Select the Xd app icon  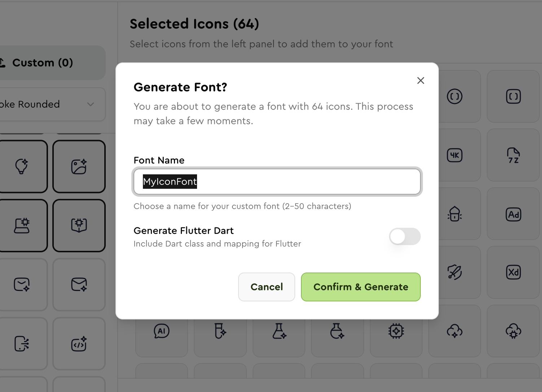pos(513,273)
